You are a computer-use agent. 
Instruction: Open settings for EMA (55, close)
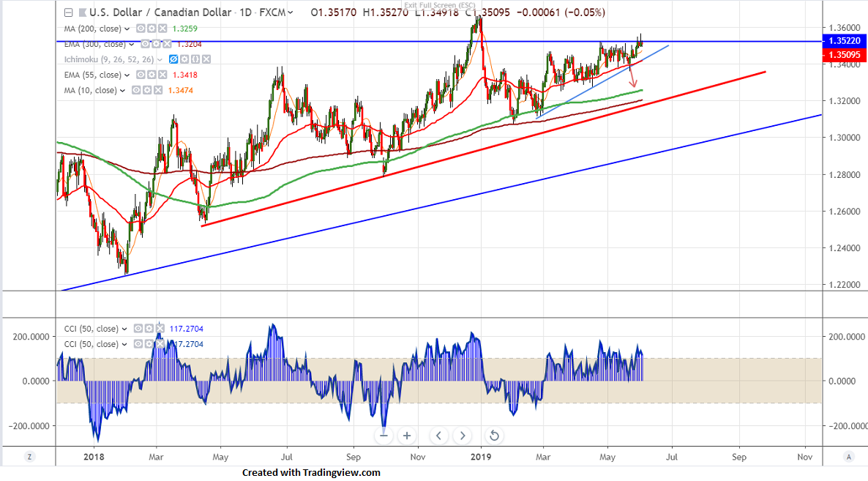[x=151, y=75]
